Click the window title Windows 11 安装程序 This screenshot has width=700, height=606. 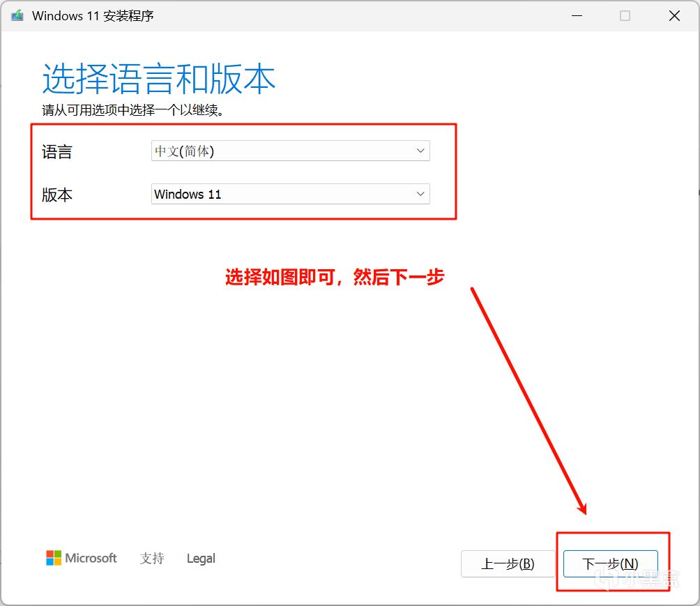point(93,15)
